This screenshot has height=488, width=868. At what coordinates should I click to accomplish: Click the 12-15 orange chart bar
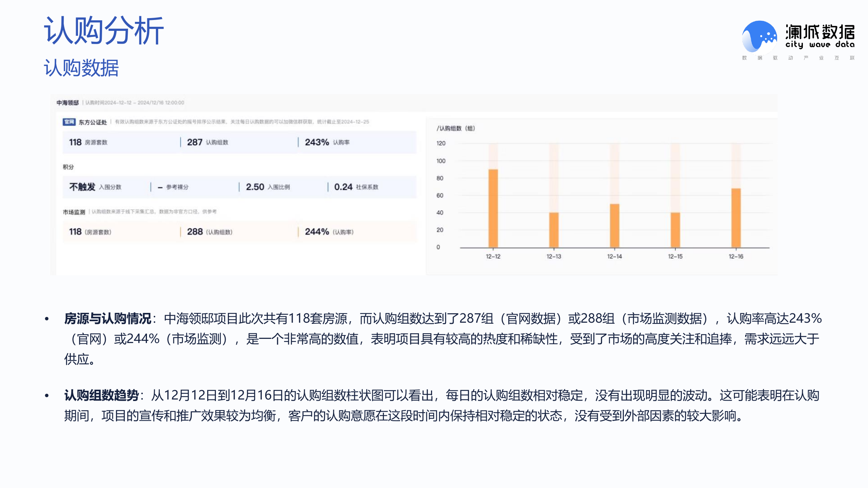click(675, 230)
